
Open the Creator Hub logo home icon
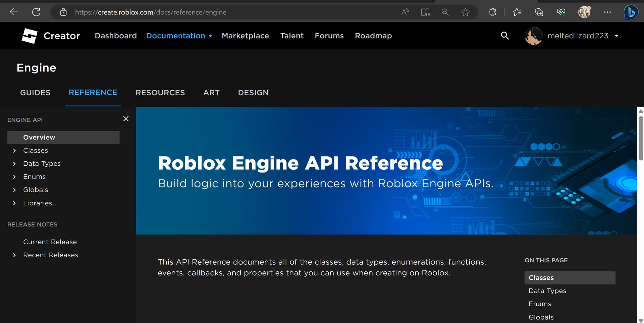[29, 36]
